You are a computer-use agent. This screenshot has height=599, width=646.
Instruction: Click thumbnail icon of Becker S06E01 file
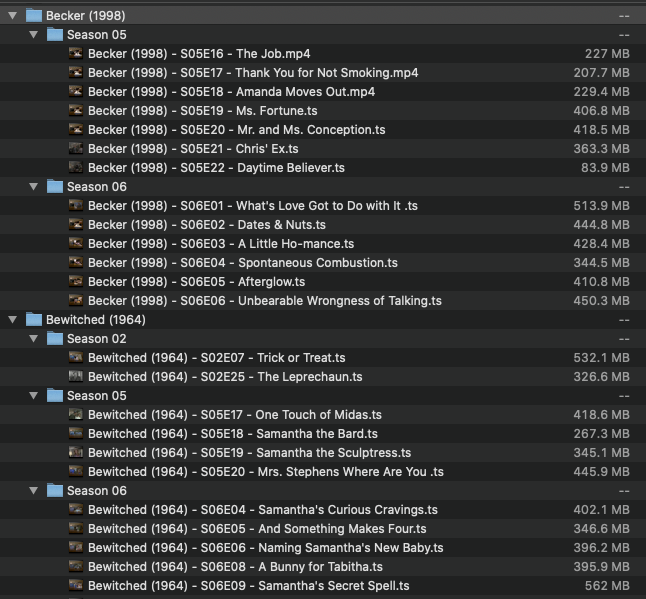[76, 205]
